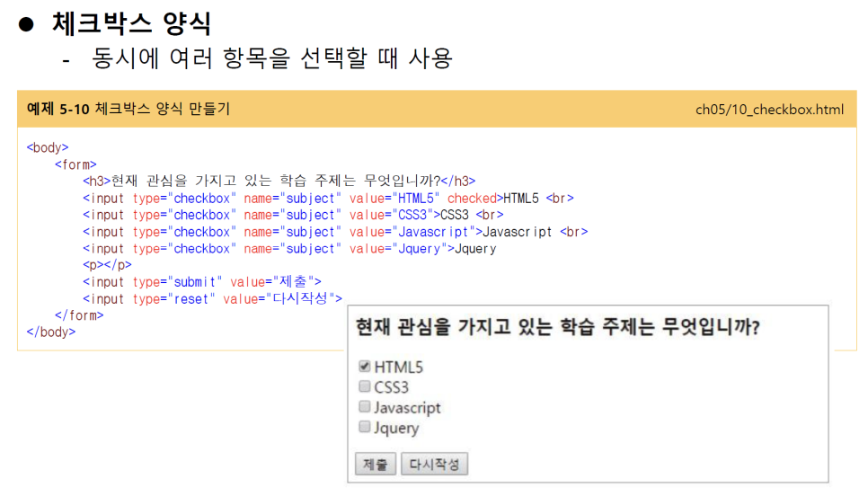Screen dimensions: 868x496
Task: Click the 제출 submit button
Action: pyautogui.click(x=376, y=464)
